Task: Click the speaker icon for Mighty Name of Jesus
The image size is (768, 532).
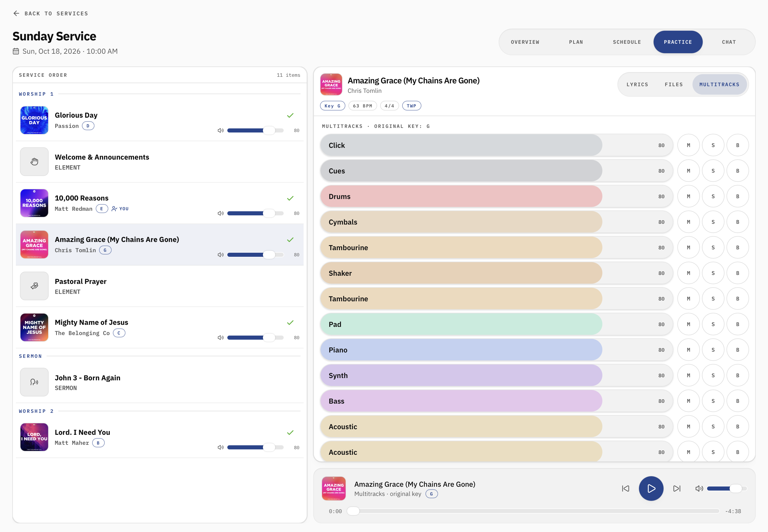Action: click(220, 338)
